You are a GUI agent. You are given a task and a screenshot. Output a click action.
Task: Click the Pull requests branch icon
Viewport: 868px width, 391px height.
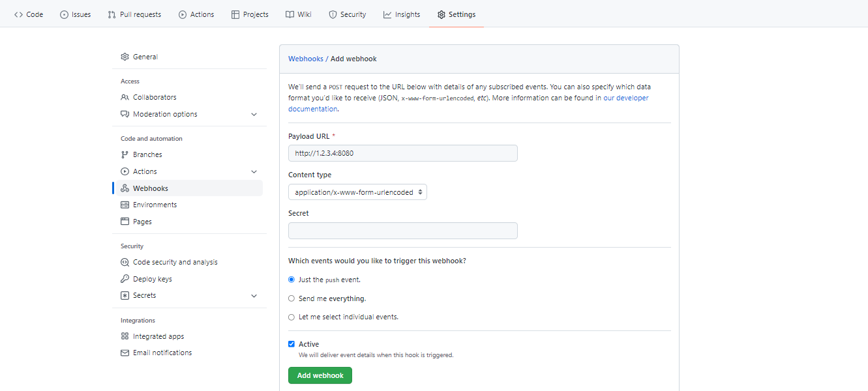[112, 14]
